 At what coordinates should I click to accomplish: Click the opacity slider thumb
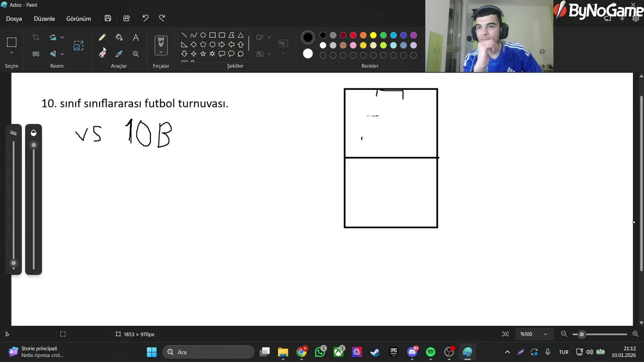[34, 145]
